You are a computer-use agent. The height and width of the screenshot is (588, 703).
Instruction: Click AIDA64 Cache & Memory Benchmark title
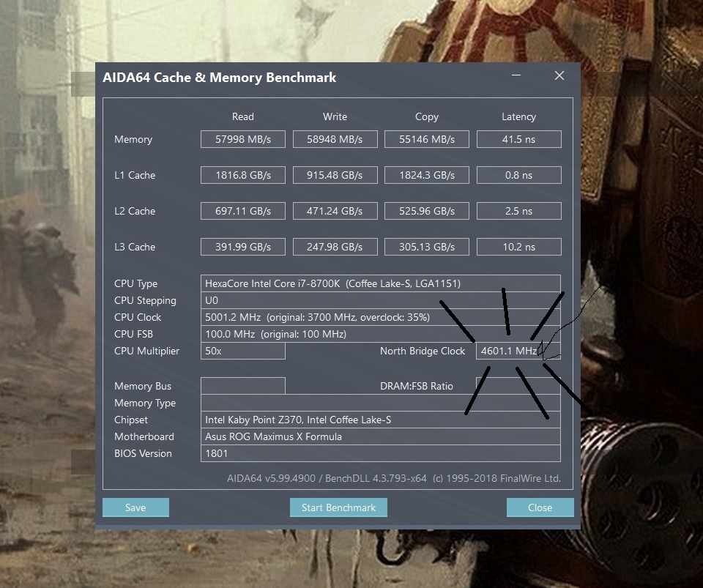click(219, 78)
